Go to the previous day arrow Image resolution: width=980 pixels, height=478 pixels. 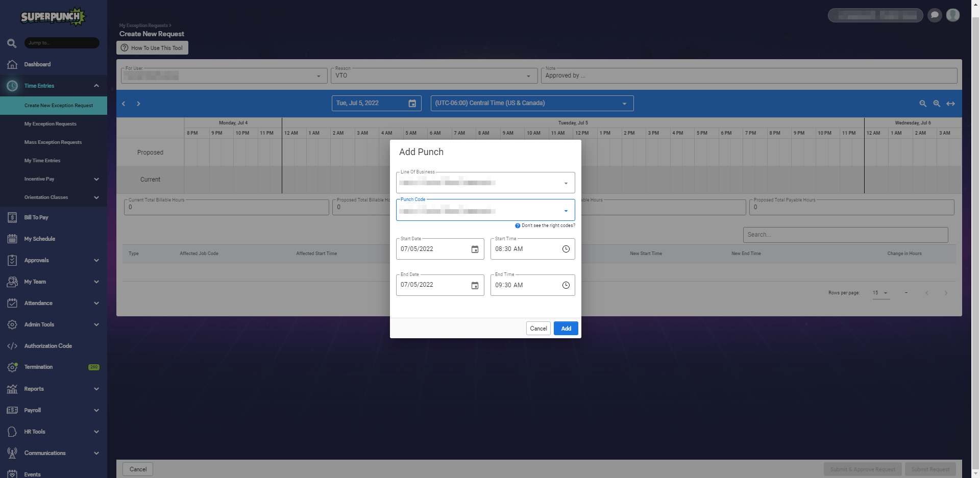[124, 104]
